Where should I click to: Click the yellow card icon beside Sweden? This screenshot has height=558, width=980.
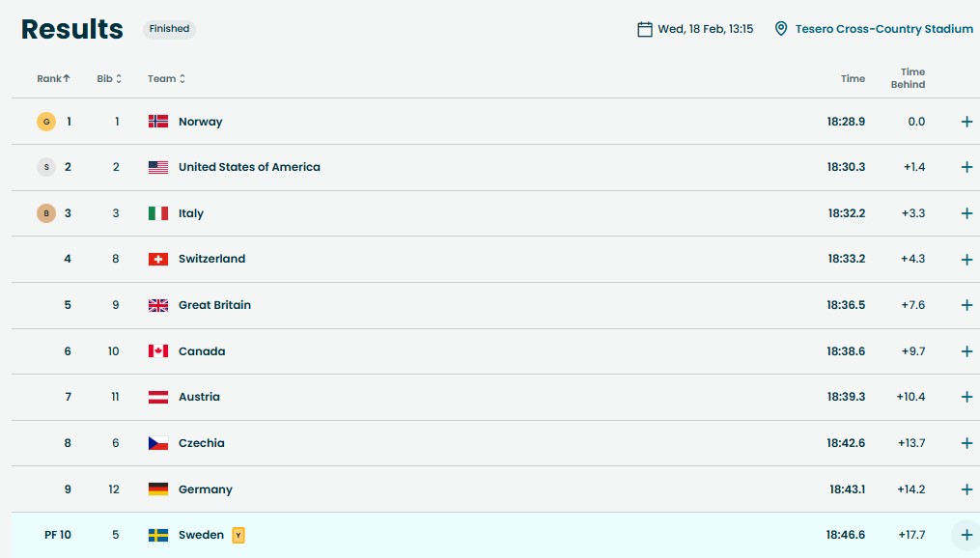(x=238, y=535)
